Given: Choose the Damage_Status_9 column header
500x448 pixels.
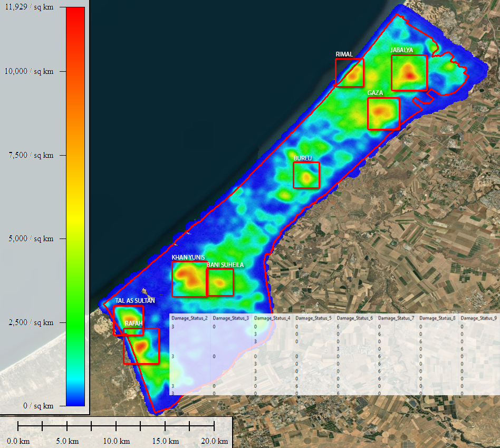Looking at the screenshot, I should click(478, 318).
